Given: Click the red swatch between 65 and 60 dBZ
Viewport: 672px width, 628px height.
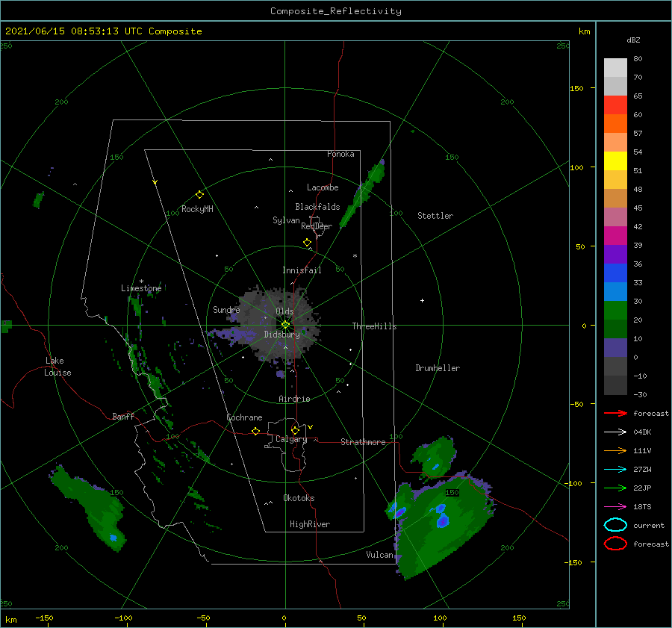Looking at the screenshot, I should (615, 105).
